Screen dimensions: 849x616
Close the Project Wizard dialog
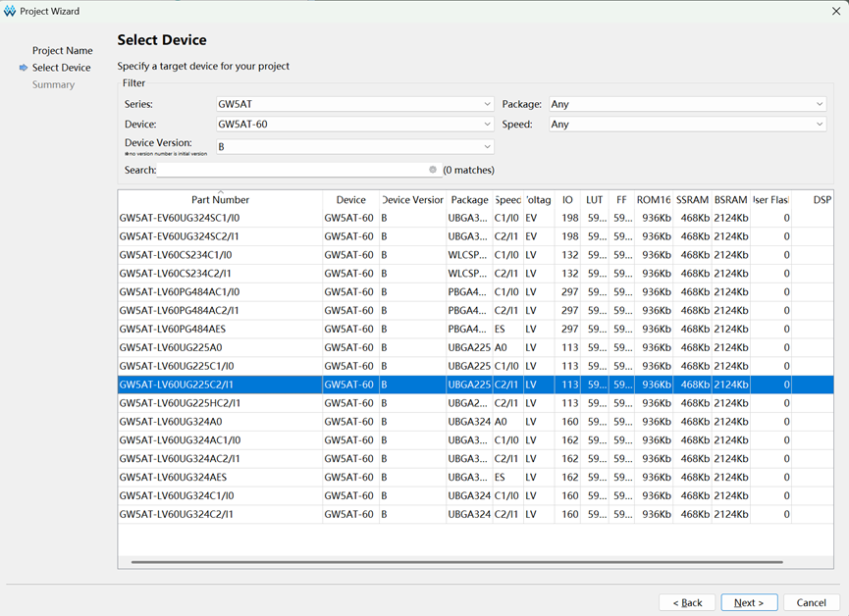(x=836, y=11)
